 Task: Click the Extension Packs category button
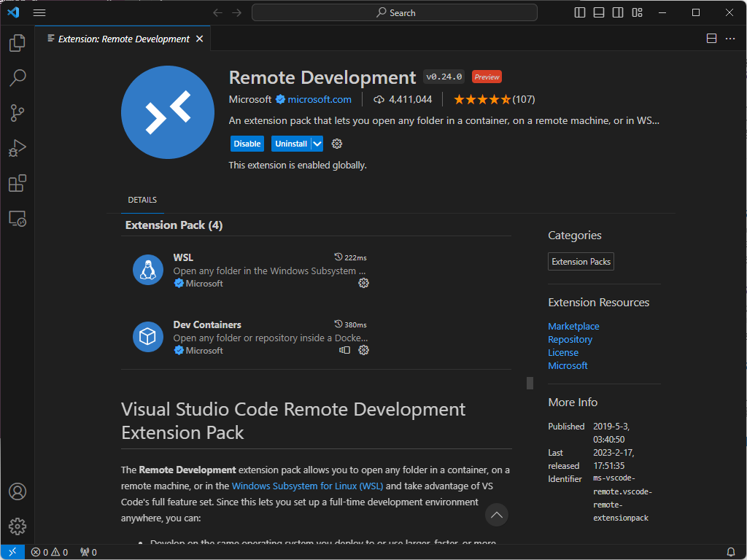coord(581,262)
